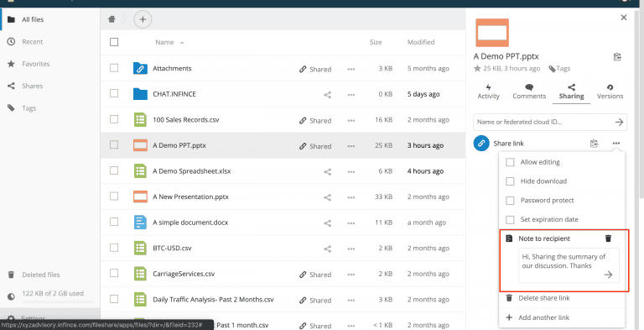644x330 pixels.
Task: Click the CHAT.INFINCE folder icon
Action: (140, 94)
